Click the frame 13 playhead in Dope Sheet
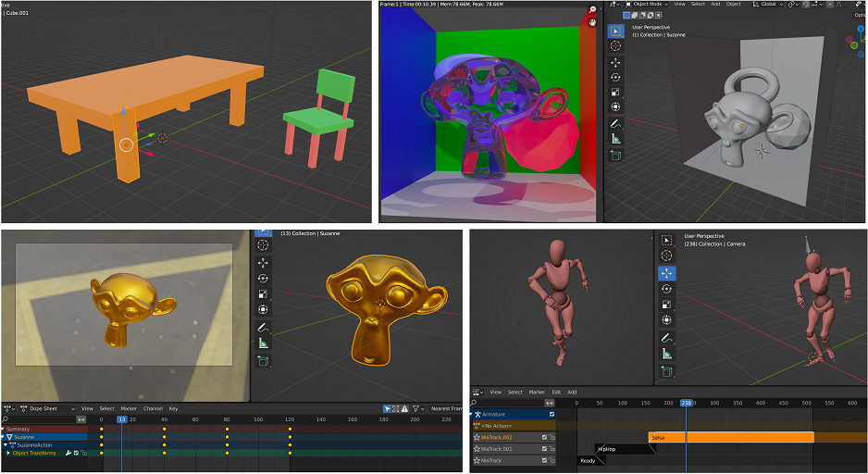This screenshot has width=868, height=474. 122,419
